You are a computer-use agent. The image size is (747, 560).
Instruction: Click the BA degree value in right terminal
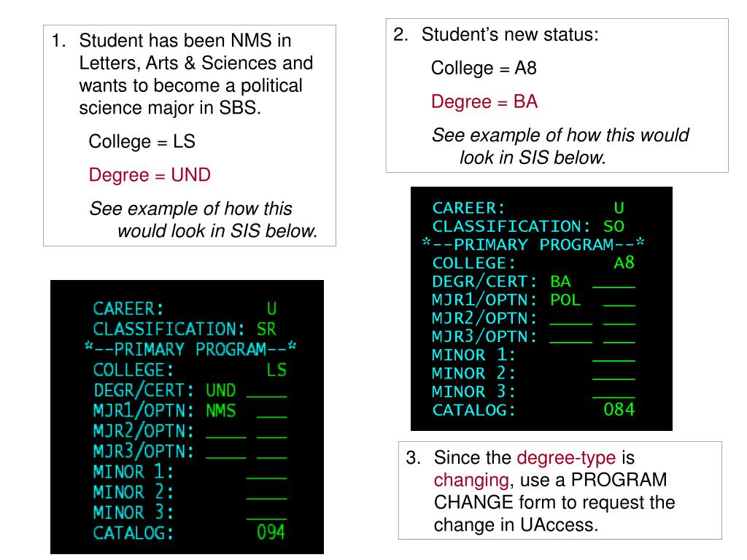pyautogui.click(x=560, y=281)
